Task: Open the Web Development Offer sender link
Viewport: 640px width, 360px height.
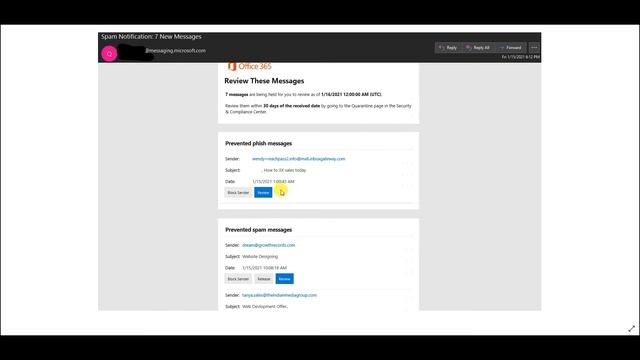Action: click(x=279, y=295)
